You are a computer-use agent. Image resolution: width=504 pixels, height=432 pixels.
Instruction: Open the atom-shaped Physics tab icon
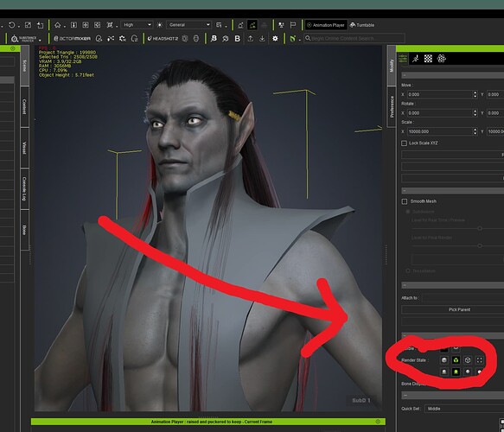[x=441, y=59]
